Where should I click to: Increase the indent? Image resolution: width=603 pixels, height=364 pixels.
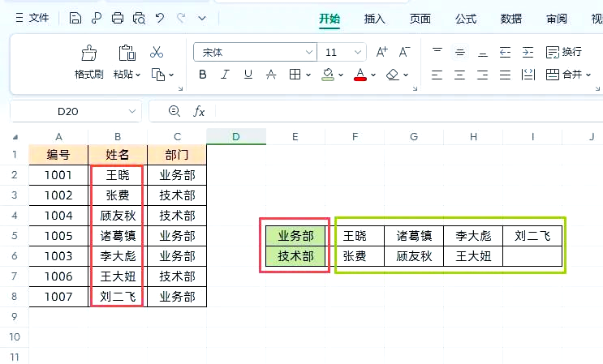(x=528, y=52)
